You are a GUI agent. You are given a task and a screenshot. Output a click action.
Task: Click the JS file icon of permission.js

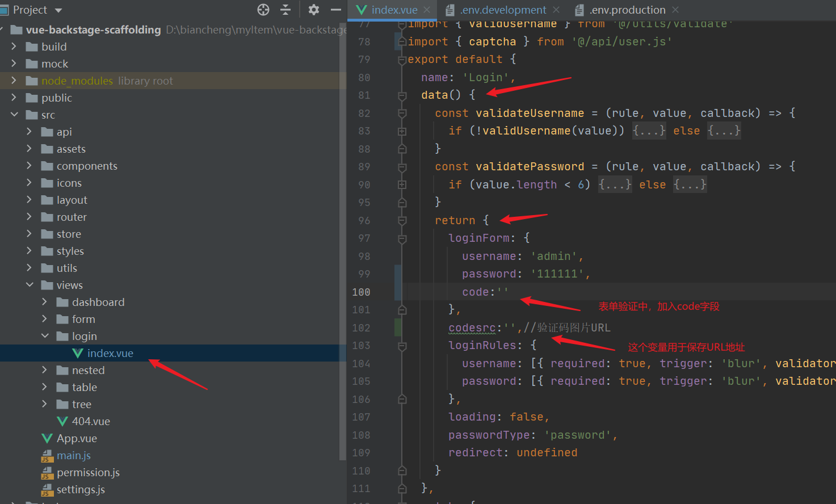point(47,473)
